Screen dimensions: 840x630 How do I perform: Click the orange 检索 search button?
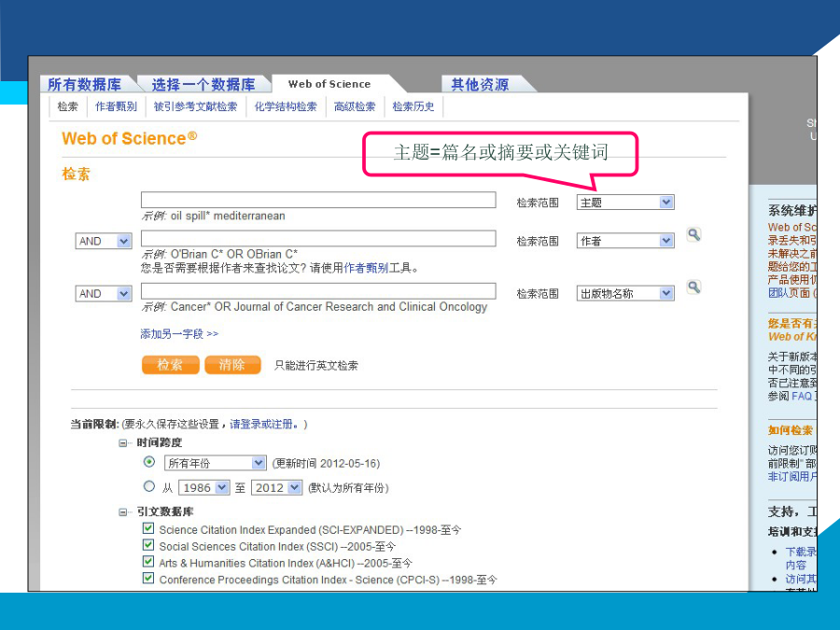tap(171, 365)
